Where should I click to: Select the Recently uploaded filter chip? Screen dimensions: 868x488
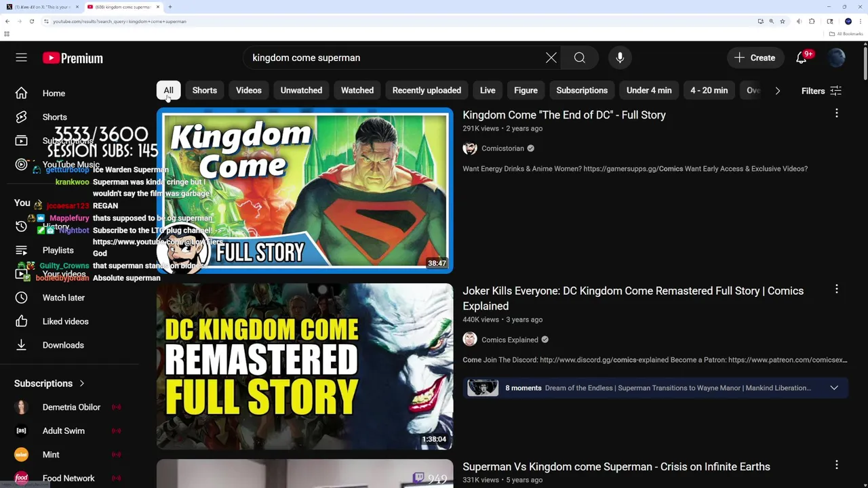coord(427,90)
